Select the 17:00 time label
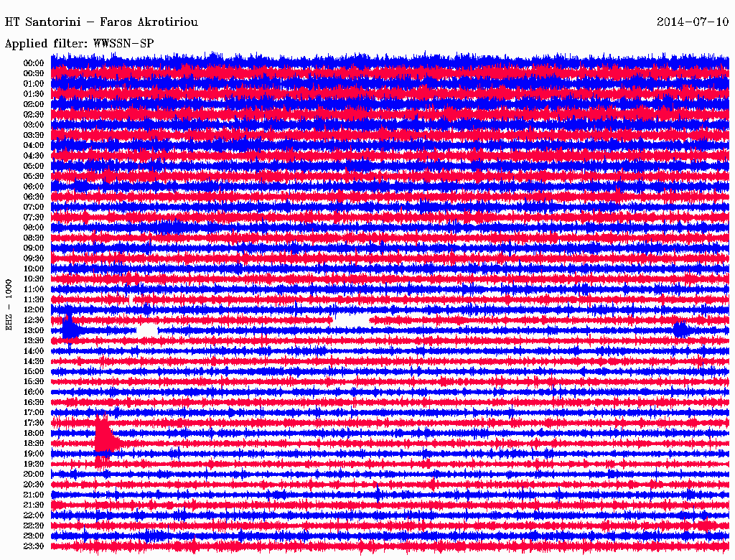This screenshot has width=735, height=560. tap(34, 413)
